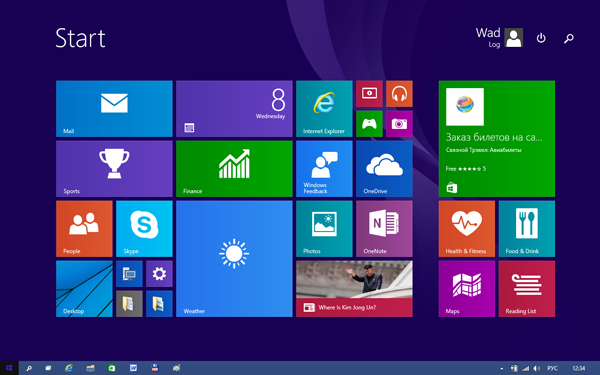
Task: Launch the Internet Explorer tile
Action: (324, 109)
